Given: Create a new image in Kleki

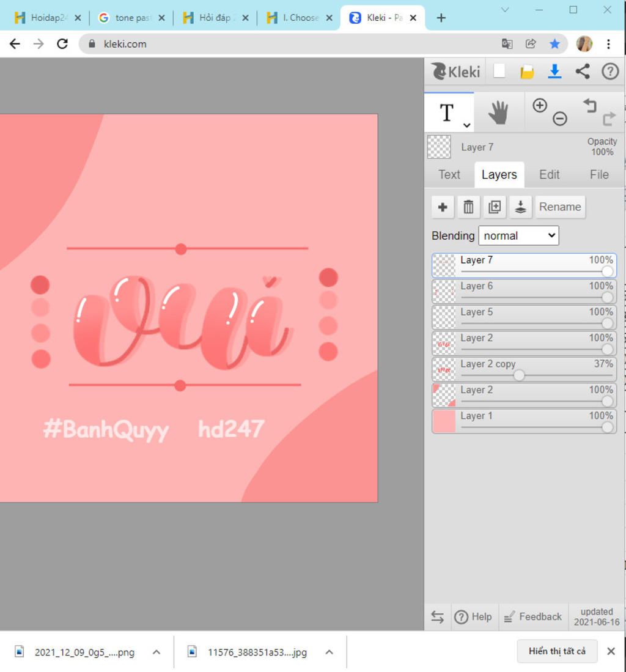Looking at the screenshot, I should pos(499,71).
